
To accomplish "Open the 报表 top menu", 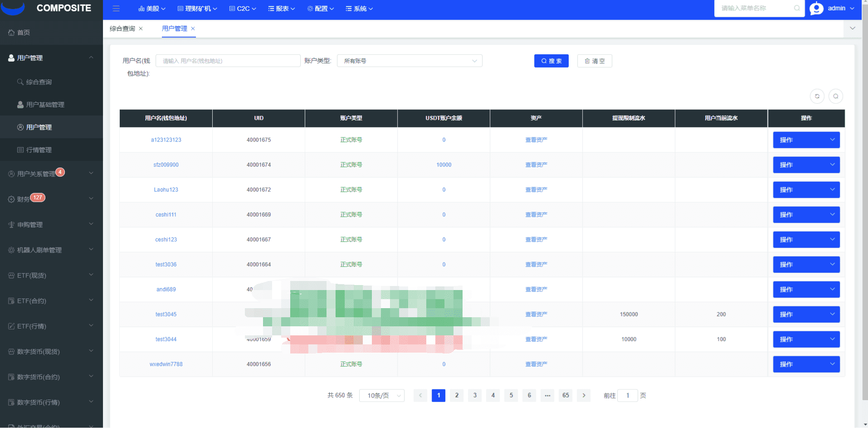I will pyautogui.click(x=282, y=9).
